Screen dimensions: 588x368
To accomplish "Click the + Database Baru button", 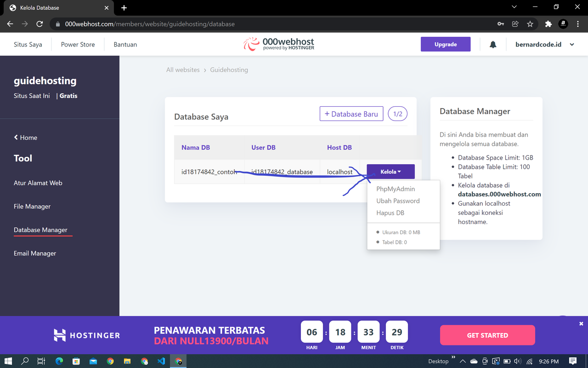I will [351, 114].
